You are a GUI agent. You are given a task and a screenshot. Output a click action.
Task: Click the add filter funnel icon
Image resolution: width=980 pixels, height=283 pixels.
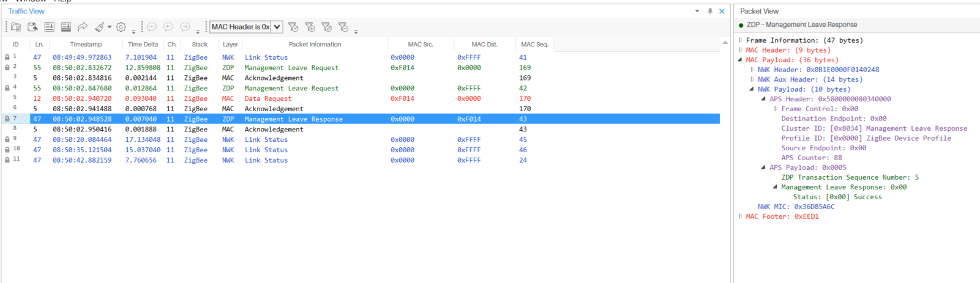tap(310, 27)
